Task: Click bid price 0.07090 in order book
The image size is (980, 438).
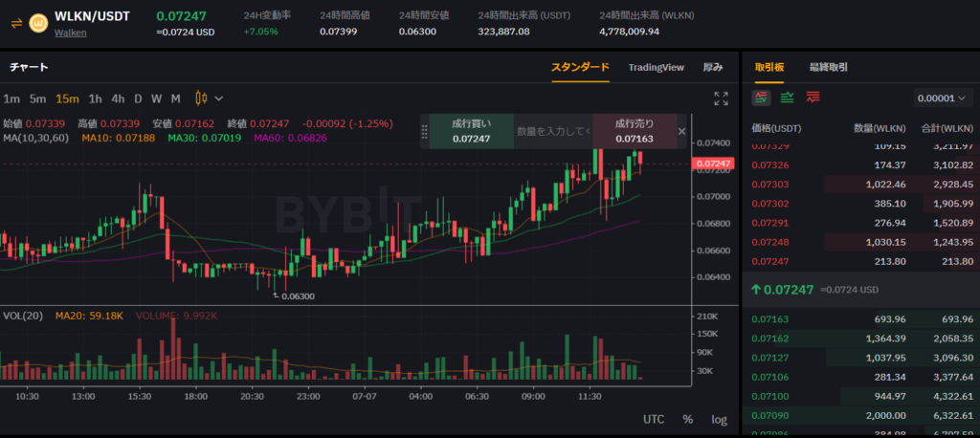Action: point(769,415)
